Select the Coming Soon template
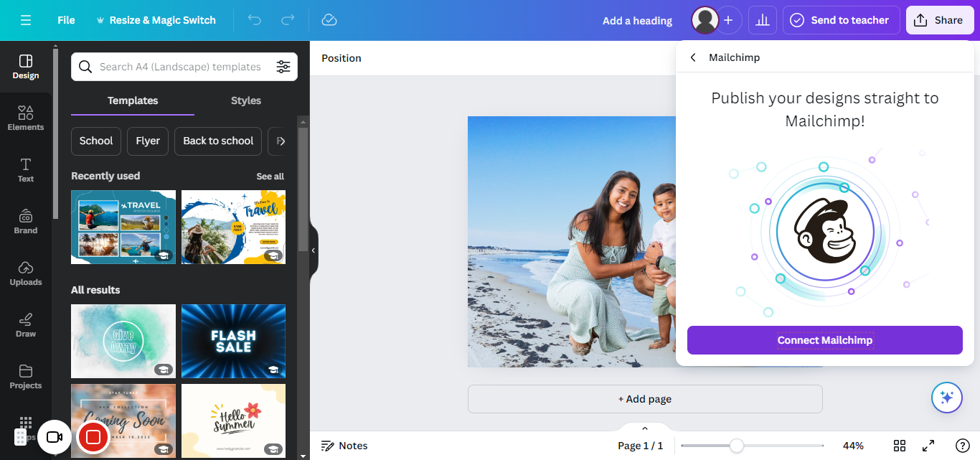Viewport: 980px width, 460px height. [x=123, y=421]
